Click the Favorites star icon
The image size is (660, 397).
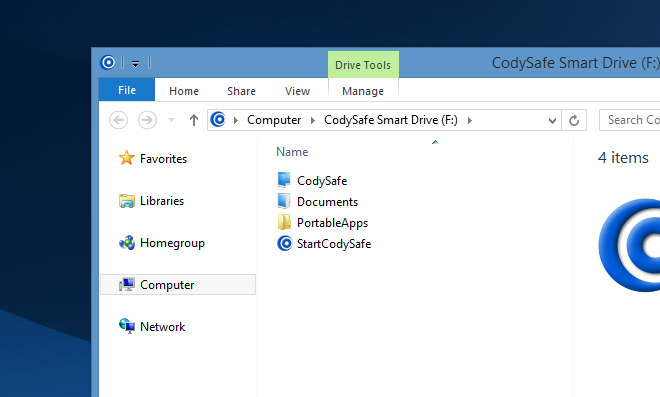click(126, 158)
